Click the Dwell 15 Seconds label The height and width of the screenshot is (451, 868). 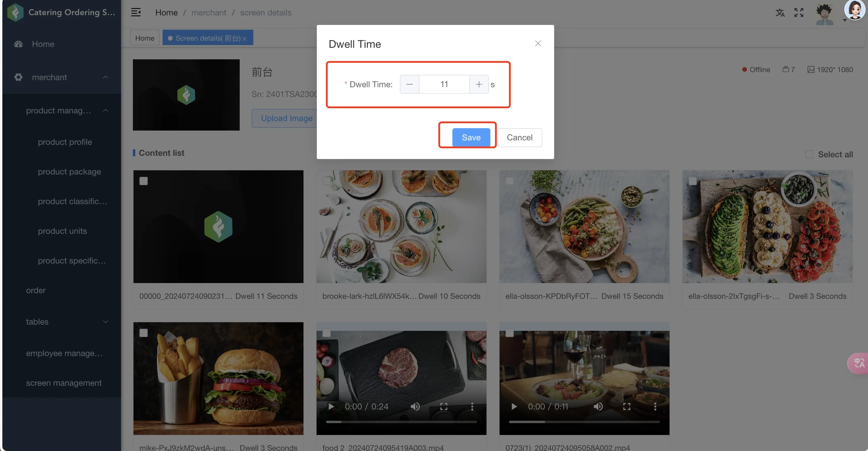(x=632, y=296)
